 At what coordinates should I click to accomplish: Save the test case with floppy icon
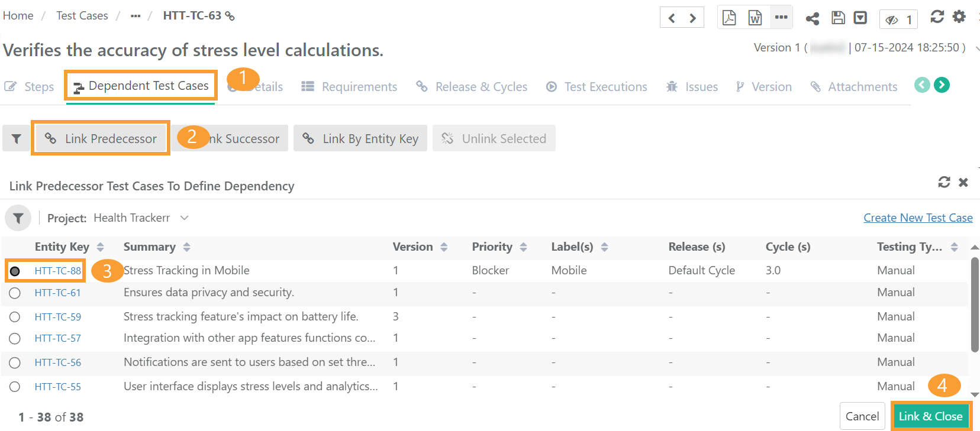[838, 18]
